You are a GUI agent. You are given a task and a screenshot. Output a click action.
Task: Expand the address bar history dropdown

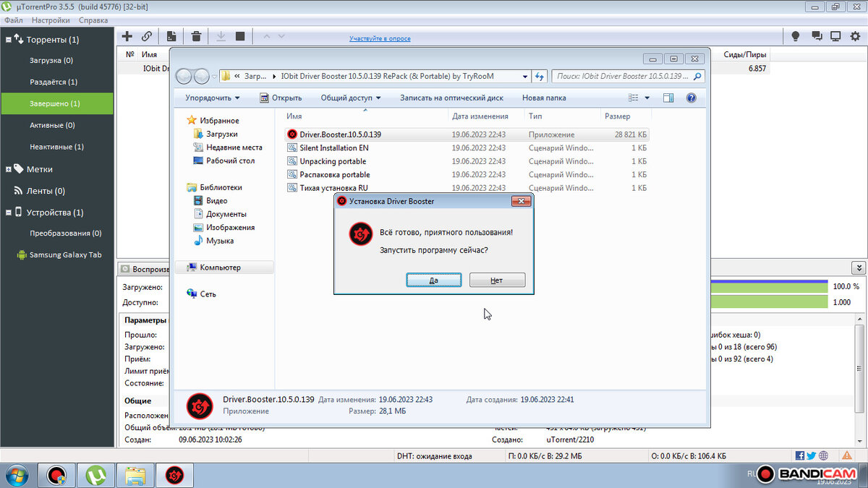point(524,76)
